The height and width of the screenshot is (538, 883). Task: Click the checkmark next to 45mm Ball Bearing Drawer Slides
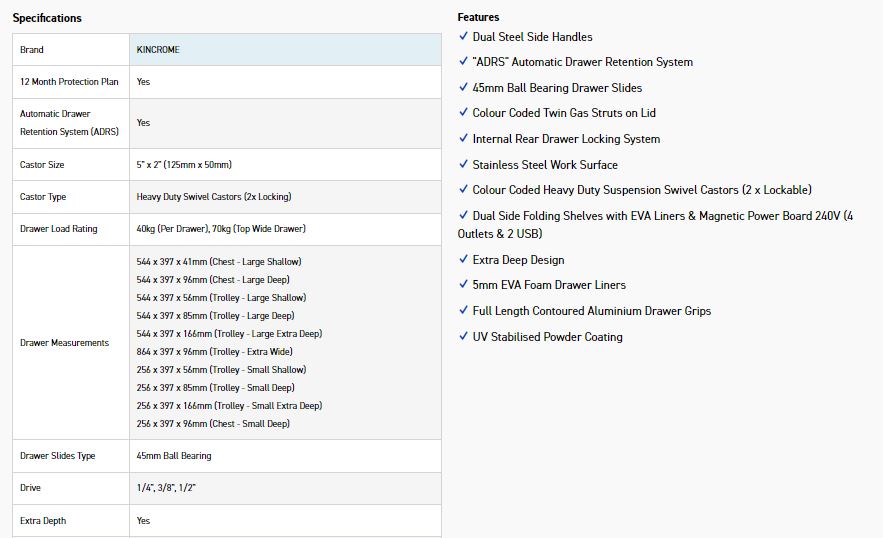[x=463, y=87]
